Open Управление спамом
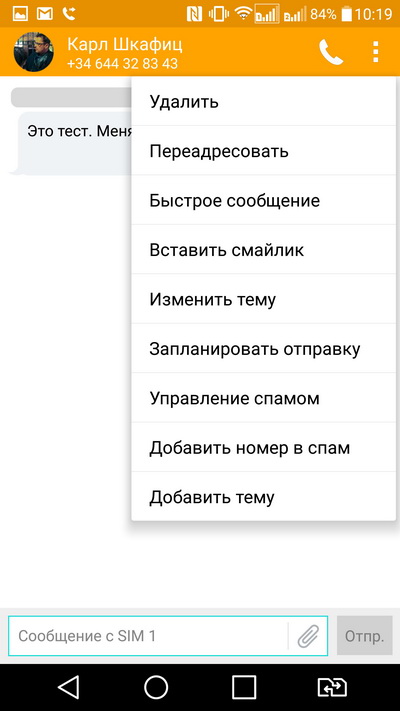Viewport: 400px width, 711px height. (x=263, y=398)
